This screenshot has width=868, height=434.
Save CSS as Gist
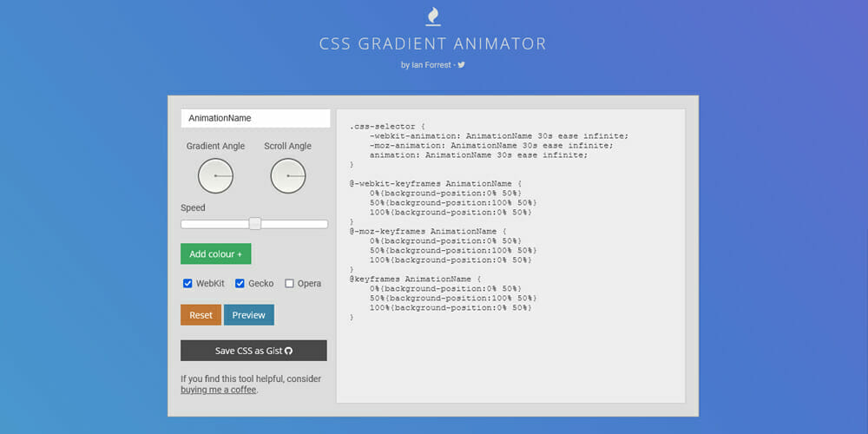[x=253, y=351]
